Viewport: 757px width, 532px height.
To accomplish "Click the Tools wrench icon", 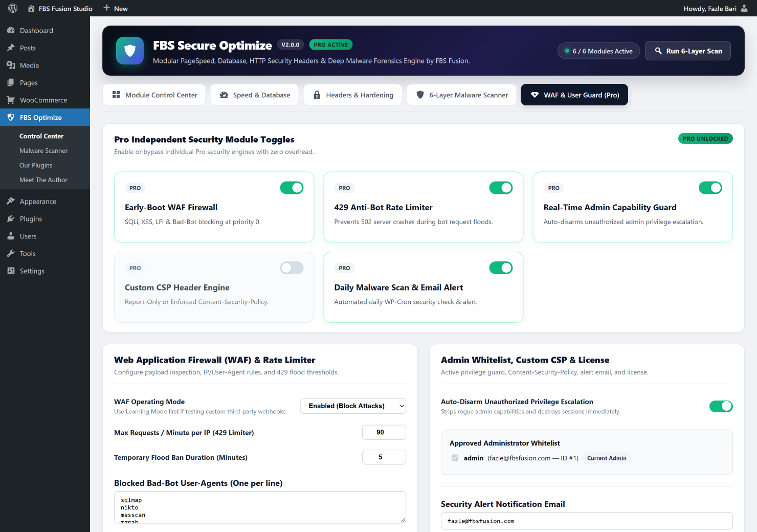I will point(11,253).
